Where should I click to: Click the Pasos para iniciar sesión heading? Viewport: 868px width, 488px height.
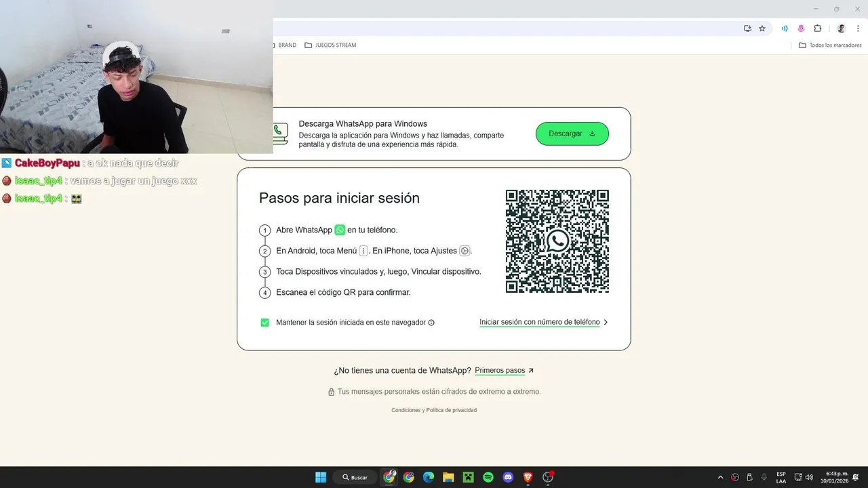[x=339, y=198]
